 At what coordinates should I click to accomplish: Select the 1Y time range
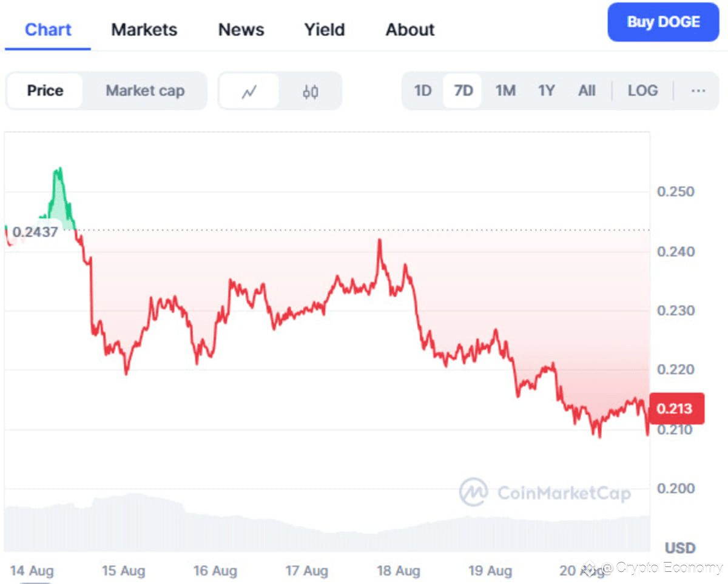click(x=546, y=91)
